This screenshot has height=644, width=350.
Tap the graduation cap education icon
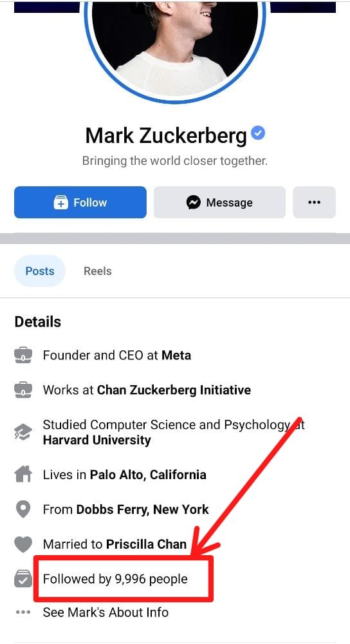pyautogui.click(x=23, y=433)
